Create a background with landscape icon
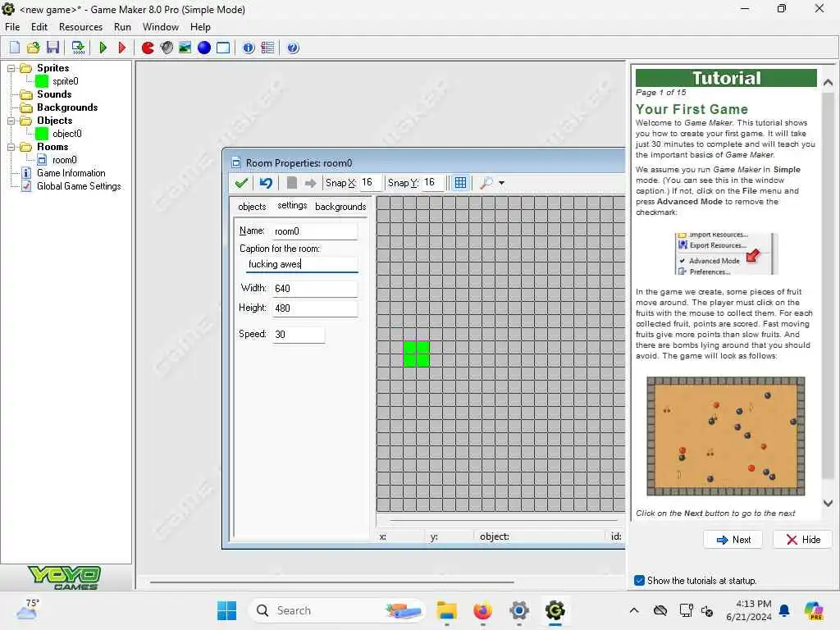The image size is (840, 630). (185, 48)
